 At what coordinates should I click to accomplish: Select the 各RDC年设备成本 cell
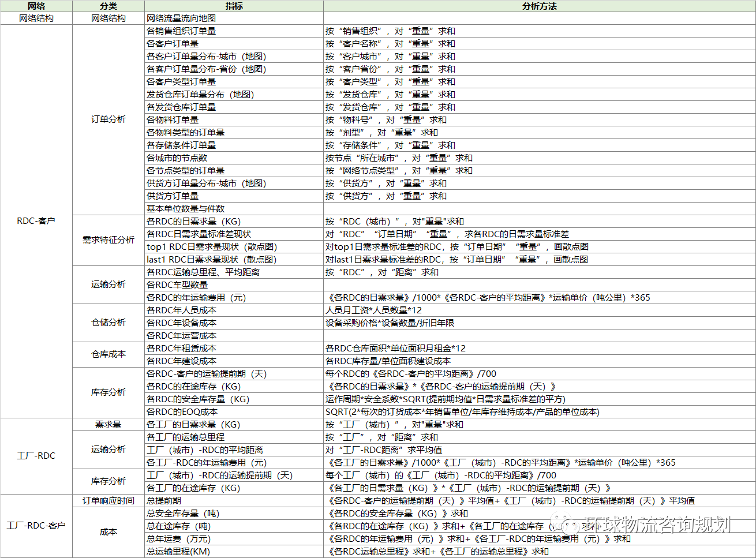tap(234, 323)
